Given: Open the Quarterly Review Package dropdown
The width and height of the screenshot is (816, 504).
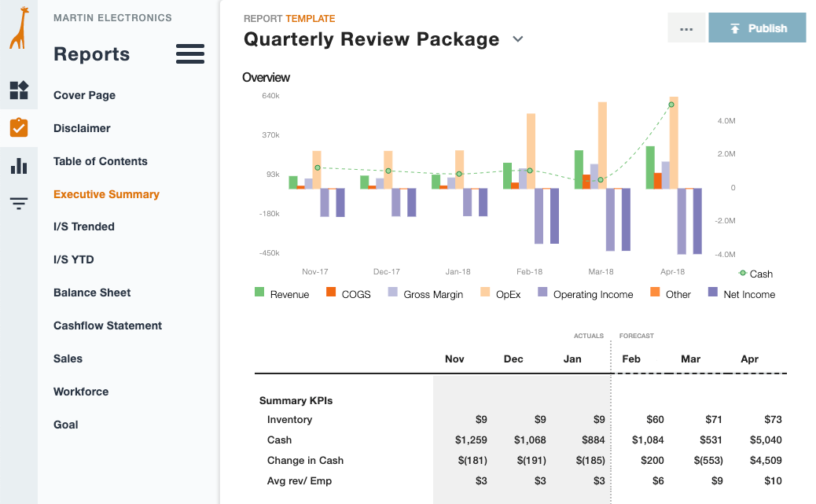Looking at the screenshot, I should click(517, 39).
